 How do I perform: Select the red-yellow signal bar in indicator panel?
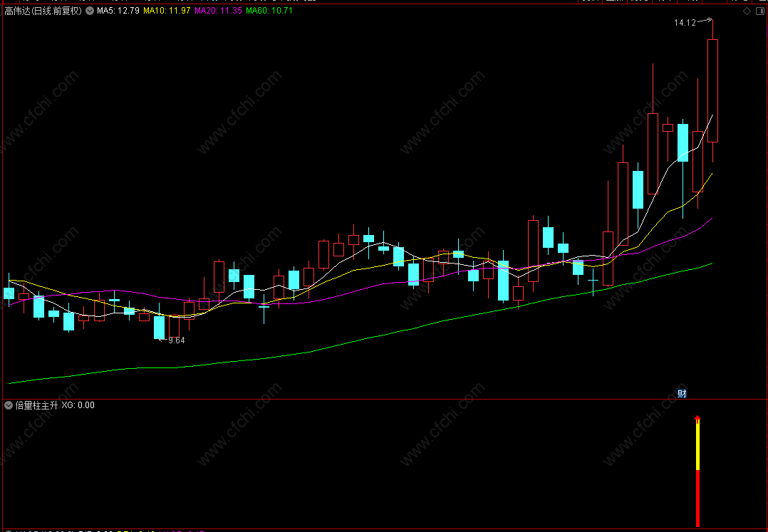697,474
